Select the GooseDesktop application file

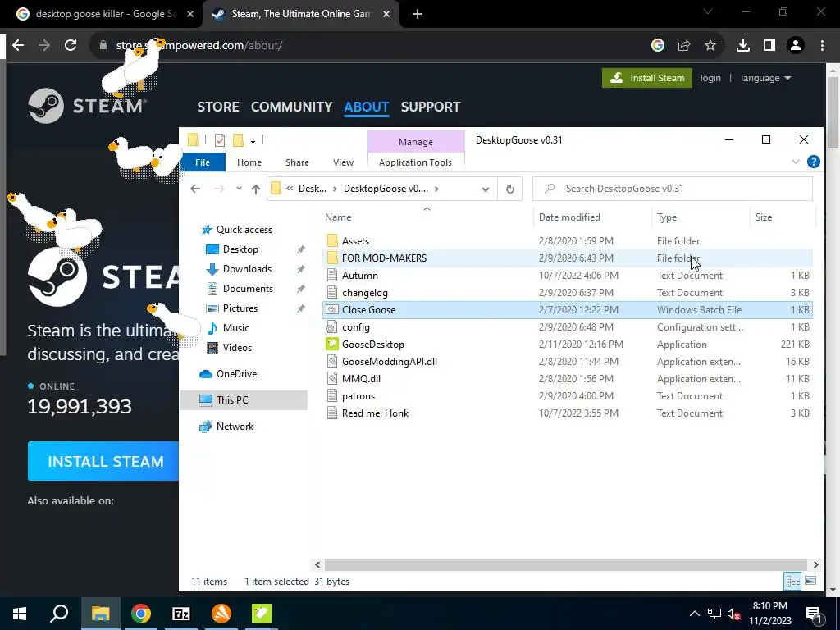[568, 345]
